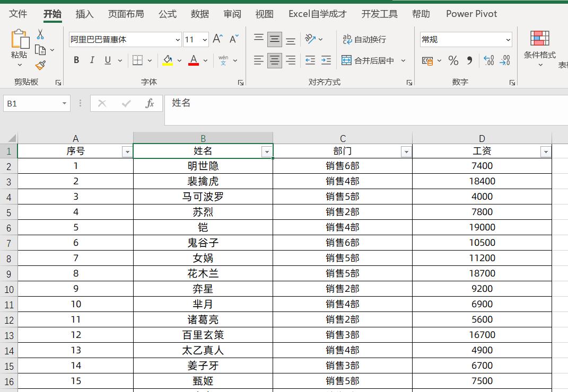Open the Power Pivot tab
The width and height of the screenshot is (568, 392).
point(471,14)
